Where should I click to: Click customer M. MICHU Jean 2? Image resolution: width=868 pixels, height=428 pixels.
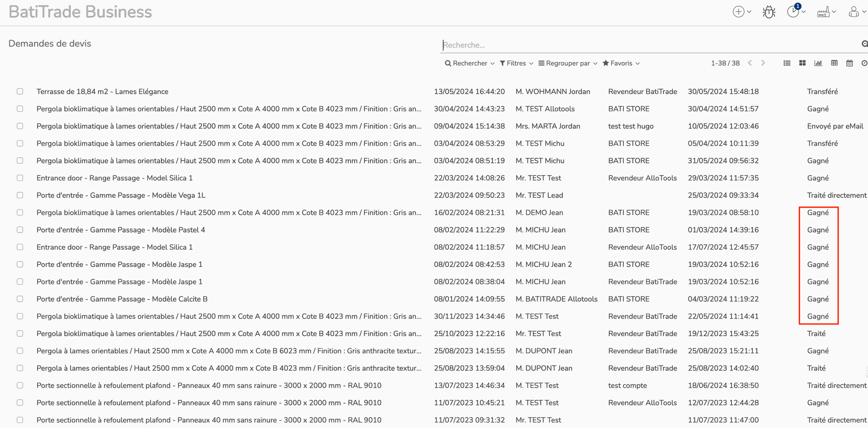[x=544, y=264]
